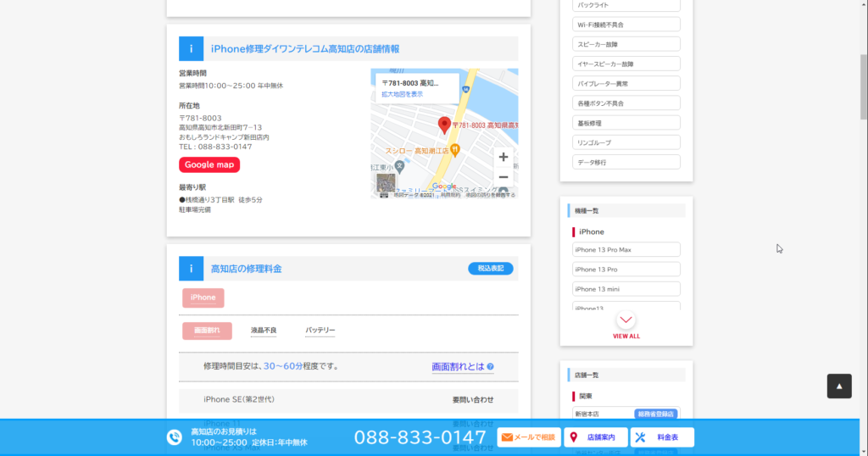This screenshot has width=868, height=456.
Task: Select データ移行 repair category
Action: (626, 162)
